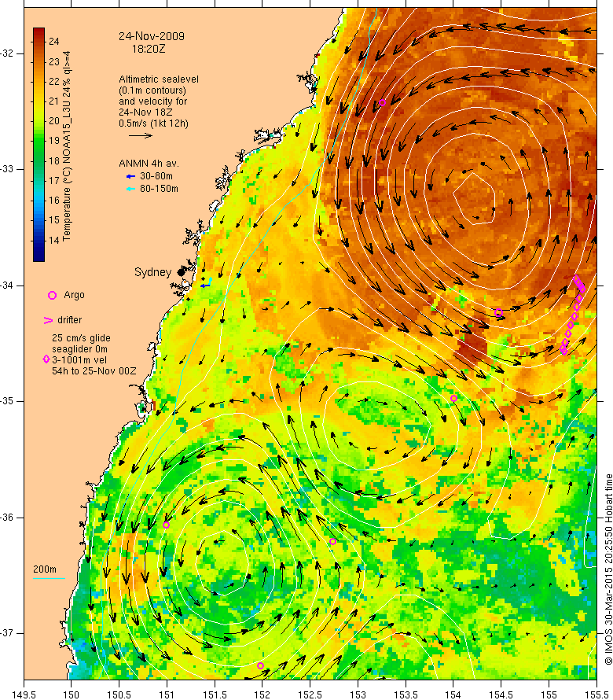The height and width of the screenshot is (700, 613).
Task: Click the "25 cm/s glide" legend text
Action: coord(81,338)
